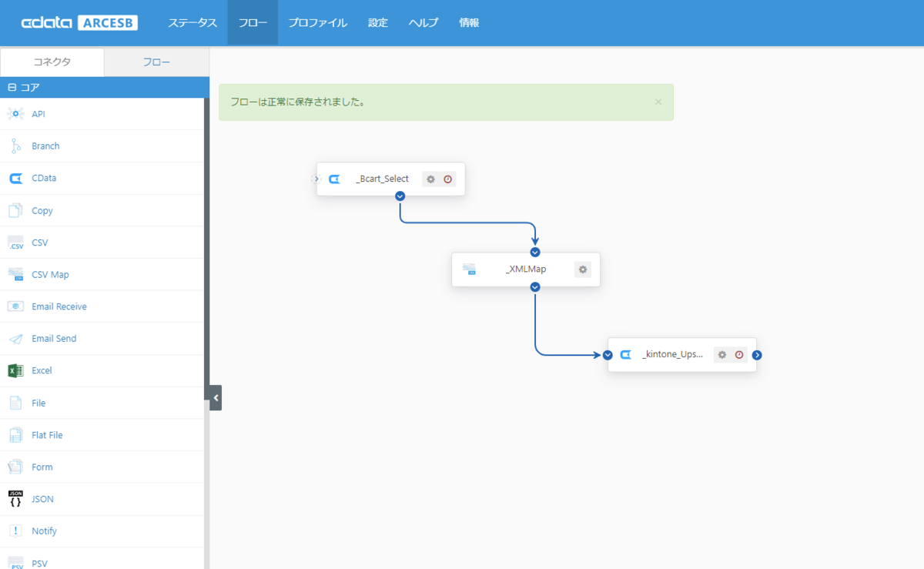Open settings gear on _Bcart_Select node

(x=430, y=179)
